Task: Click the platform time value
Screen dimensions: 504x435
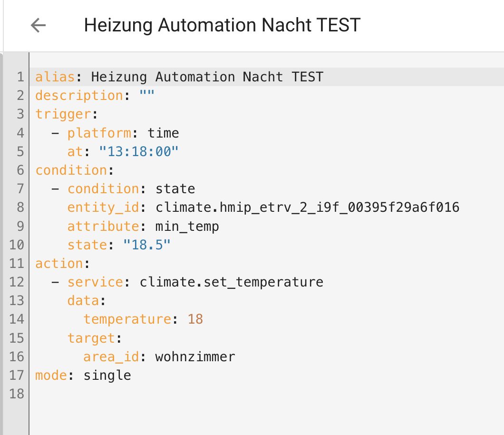Action: (x=163, y=133)
